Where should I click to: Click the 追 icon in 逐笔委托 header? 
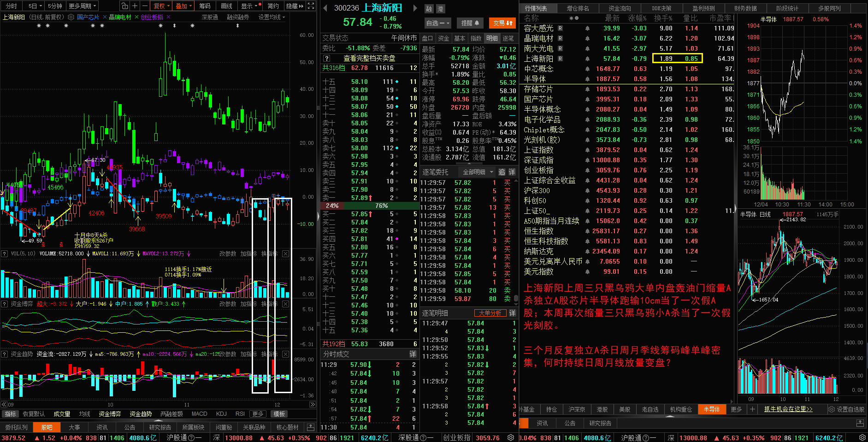tap(502, 172)
